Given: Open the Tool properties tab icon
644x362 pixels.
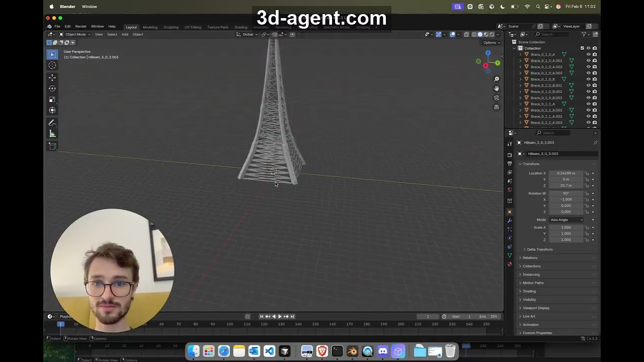Looking at the screenshot, I should [510, 144].
